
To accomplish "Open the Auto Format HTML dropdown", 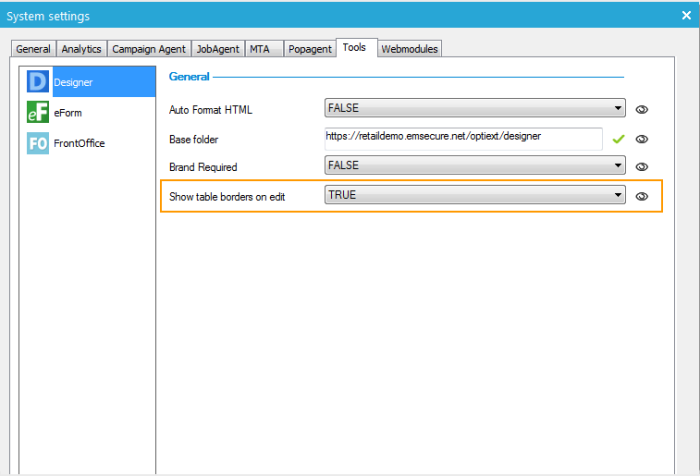I will (x=619, y=109).
